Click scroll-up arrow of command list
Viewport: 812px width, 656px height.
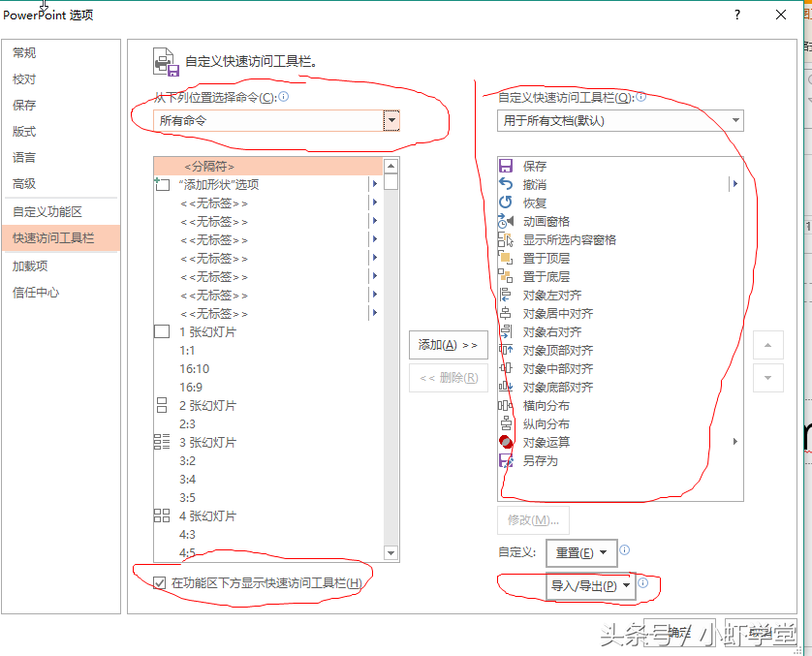(391, 166)
